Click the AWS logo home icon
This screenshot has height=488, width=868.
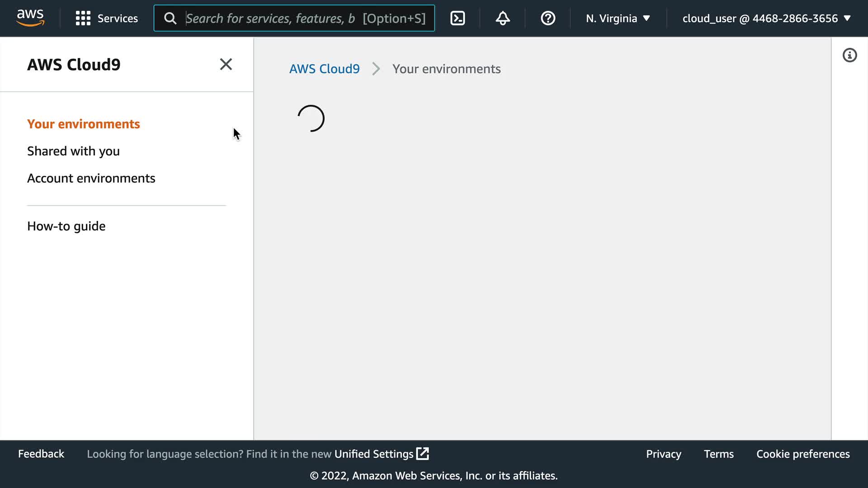pyautogui.click(x=30, y=18)
